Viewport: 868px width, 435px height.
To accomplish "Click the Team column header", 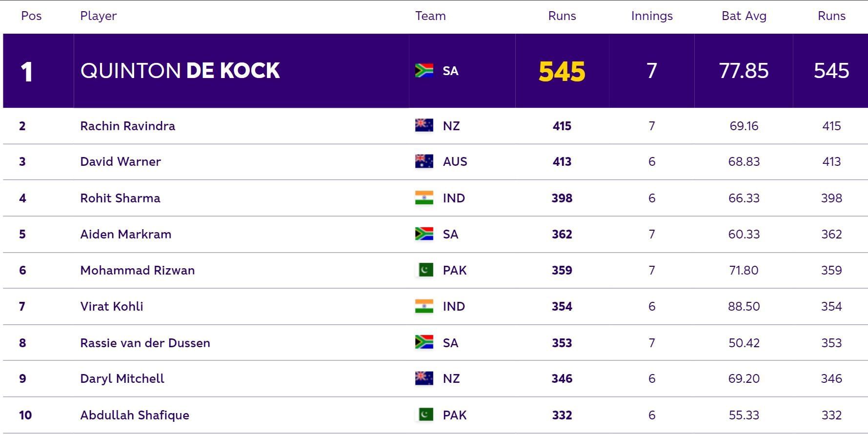I will click(x=430, y=16).
